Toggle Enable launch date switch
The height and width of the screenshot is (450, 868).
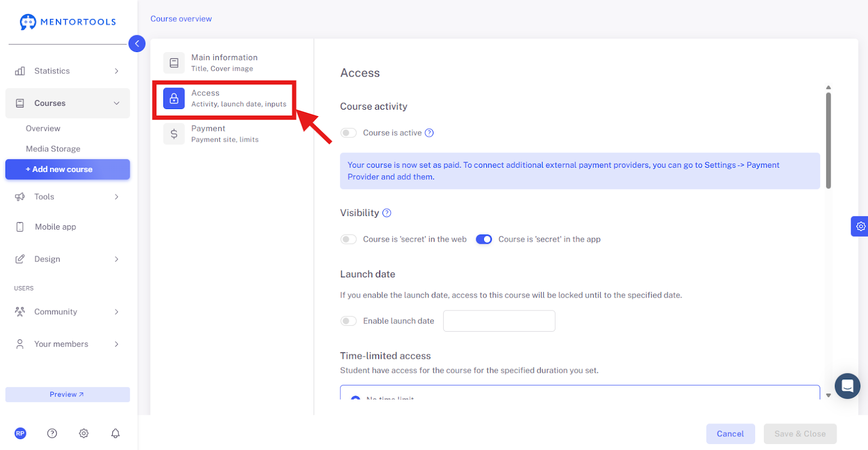pyautogui.click(x=348, y=321)
